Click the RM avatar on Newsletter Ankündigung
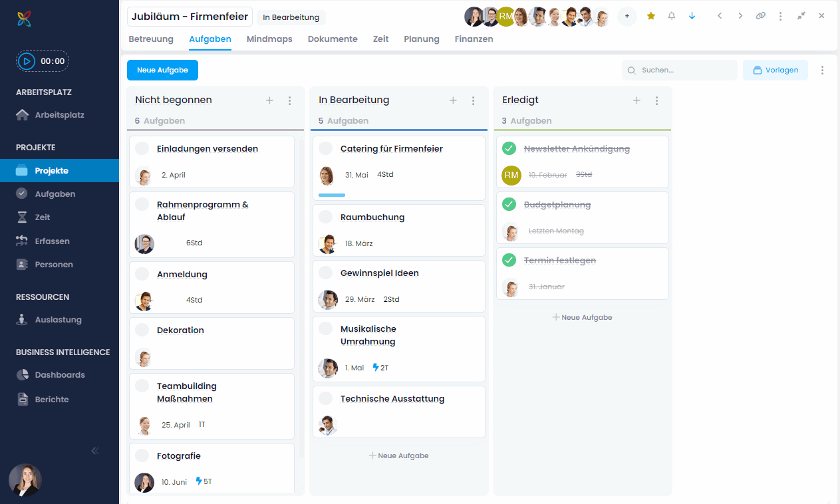This screenshot has width=840, height=504. 511,175
